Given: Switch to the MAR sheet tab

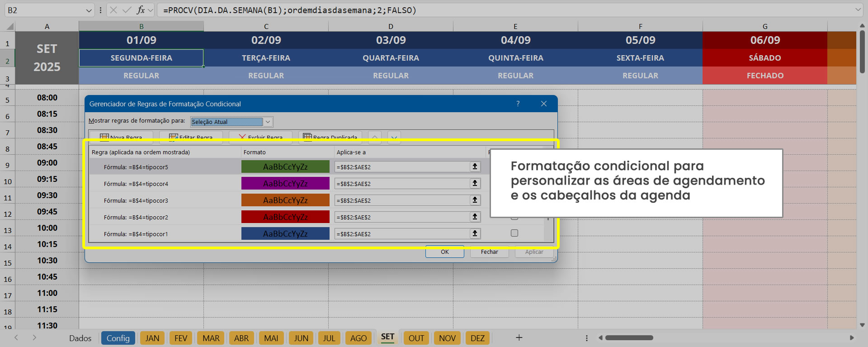Looking at the screenshot, I should point(211,338).
